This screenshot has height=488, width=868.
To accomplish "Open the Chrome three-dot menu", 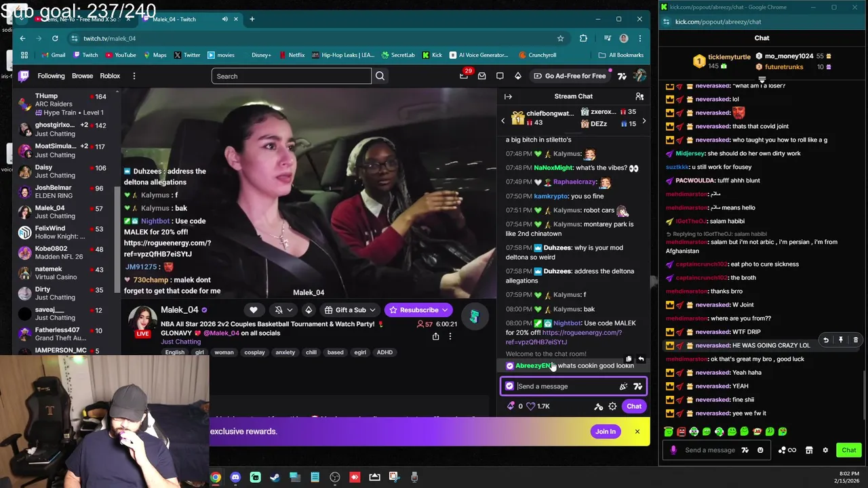I will coord(639,39).
